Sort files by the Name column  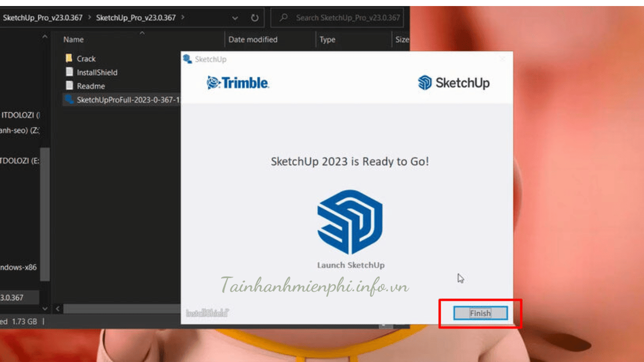[x=73, y=39]
